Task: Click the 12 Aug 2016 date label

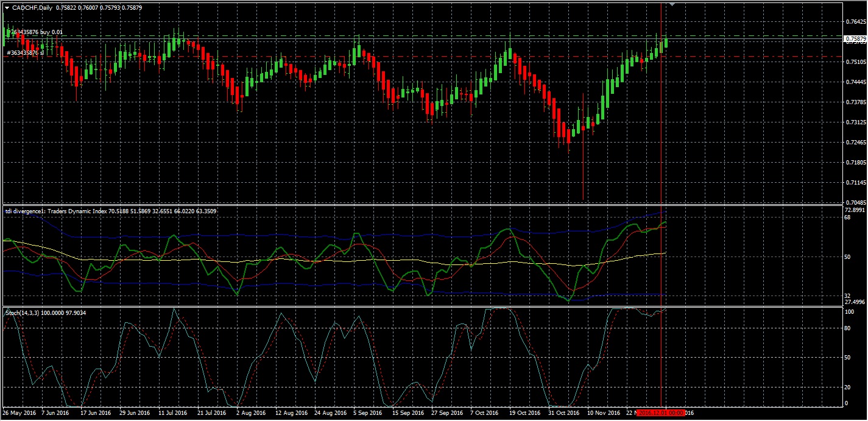Action: pyautogui.click(x=291, y=413)
